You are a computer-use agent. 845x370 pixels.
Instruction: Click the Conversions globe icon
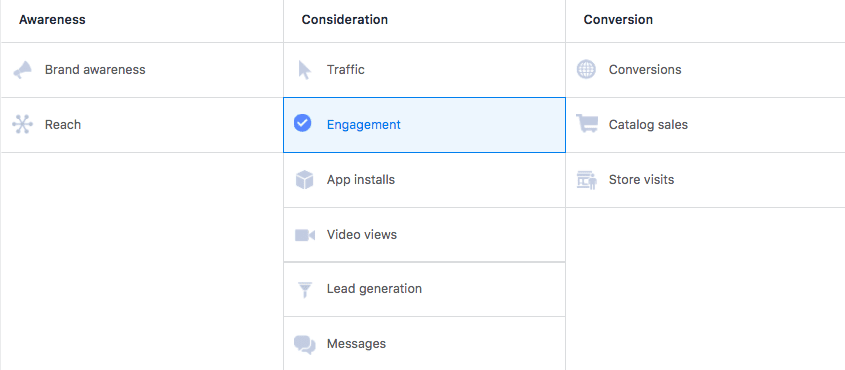click(586, 69)
